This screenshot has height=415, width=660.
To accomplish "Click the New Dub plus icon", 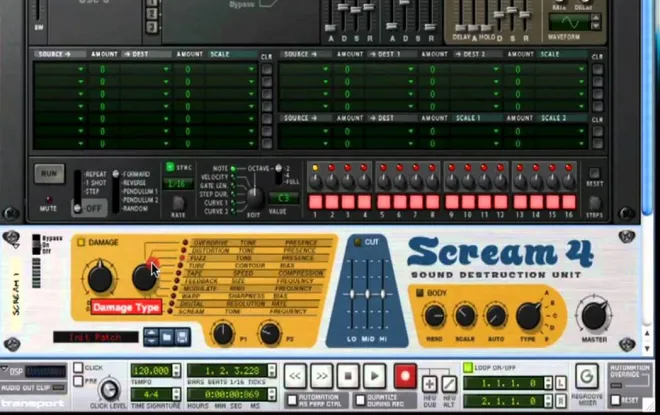I will point(429,384).
